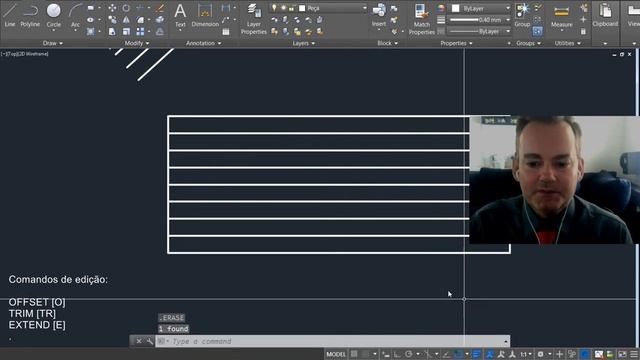
Task: Click the Move tool in Modify panel
Action: (x=112, y=8)
